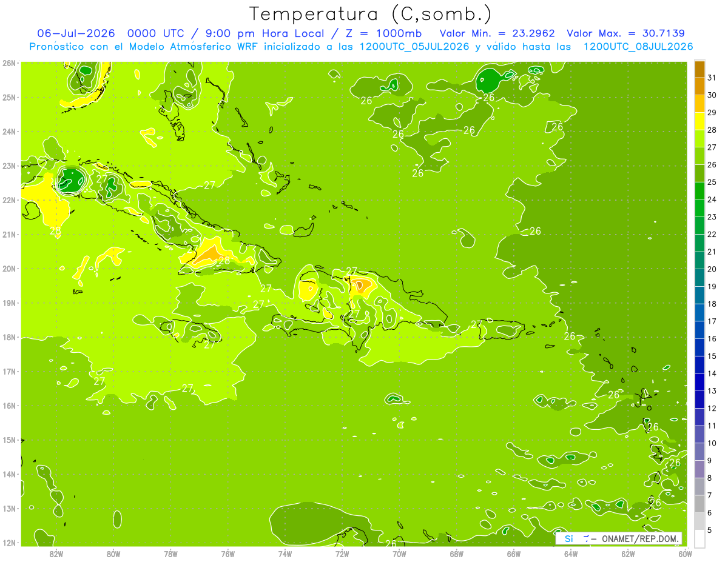Click the '23N' latitude axis label
Screen dimensions: 728x562
coord(9,166)
